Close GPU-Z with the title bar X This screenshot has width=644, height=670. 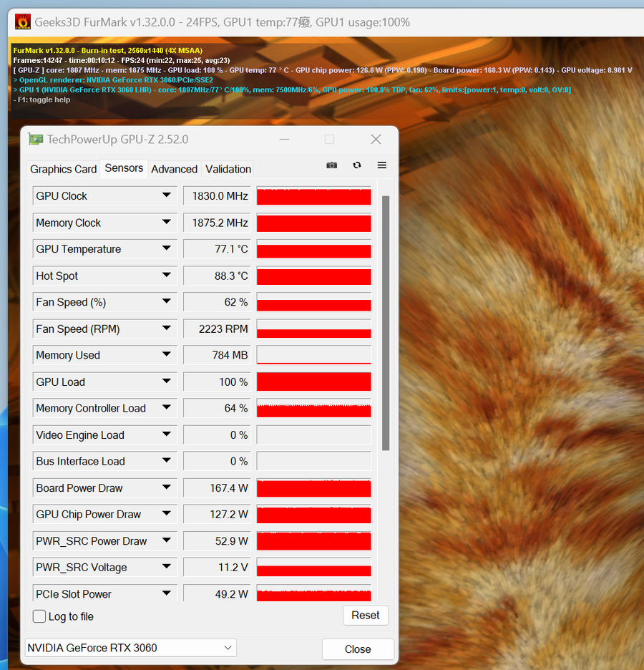376,140
